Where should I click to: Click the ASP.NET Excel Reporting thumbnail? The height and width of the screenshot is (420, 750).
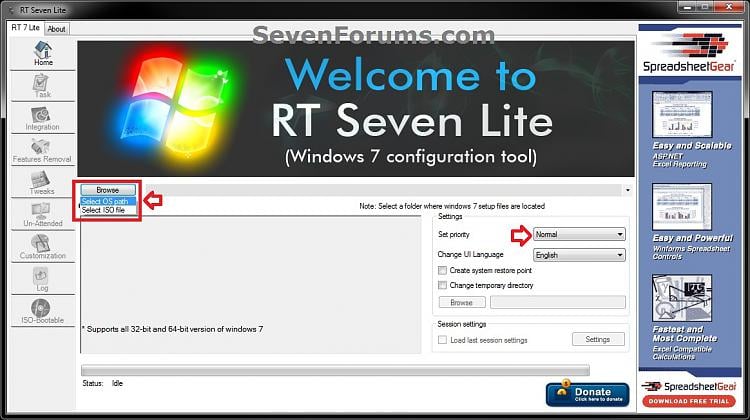(682, 114)
